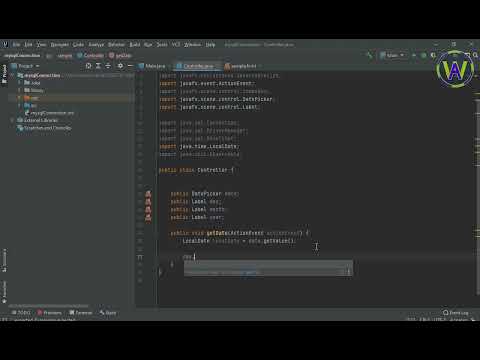Click gutter FXML icon beside Label month field
Image resolution: width=480 pixels, height=360 pixels.
tap(148, 210)
